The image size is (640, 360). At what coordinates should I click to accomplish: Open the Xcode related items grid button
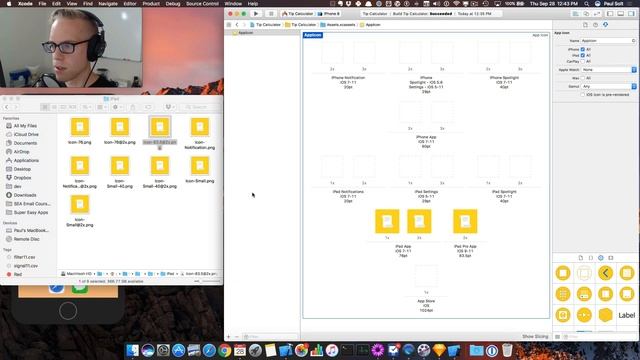coord(229,25)
